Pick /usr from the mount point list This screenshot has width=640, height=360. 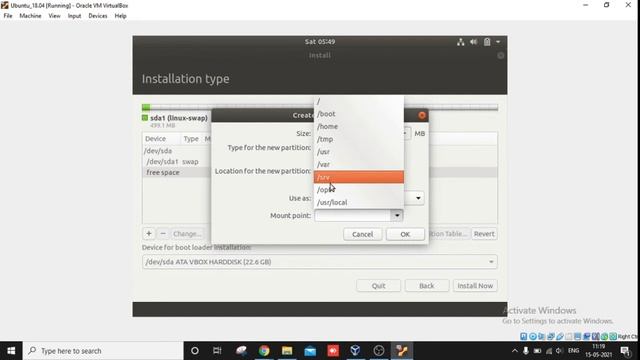pos(359,152)
